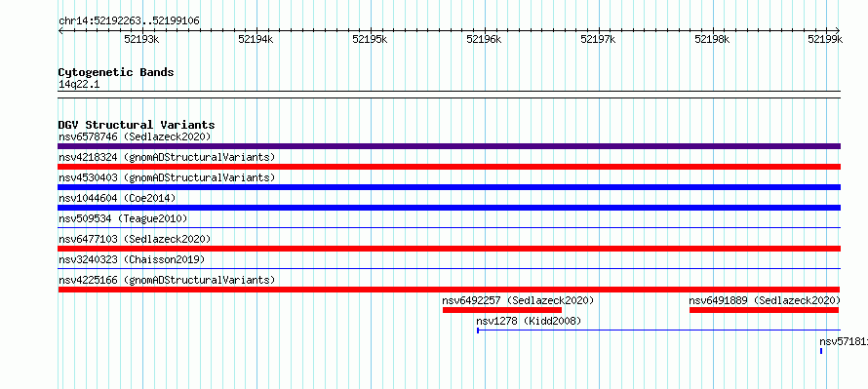Viewport: 868px width, 389px height.
Task: Click the small blue nsv57181 marker
Action: coord(821,351)
